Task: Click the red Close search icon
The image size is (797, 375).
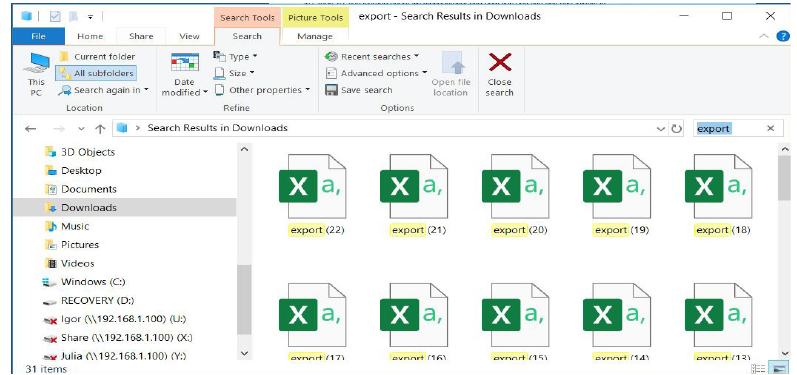Action: pos(499,63)
